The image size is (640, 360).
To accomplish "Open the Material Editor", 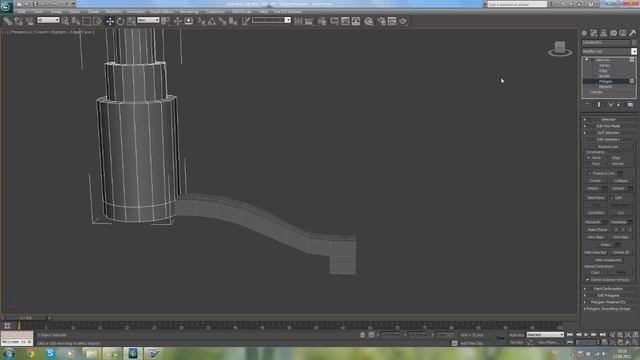I will coord(369,21).
